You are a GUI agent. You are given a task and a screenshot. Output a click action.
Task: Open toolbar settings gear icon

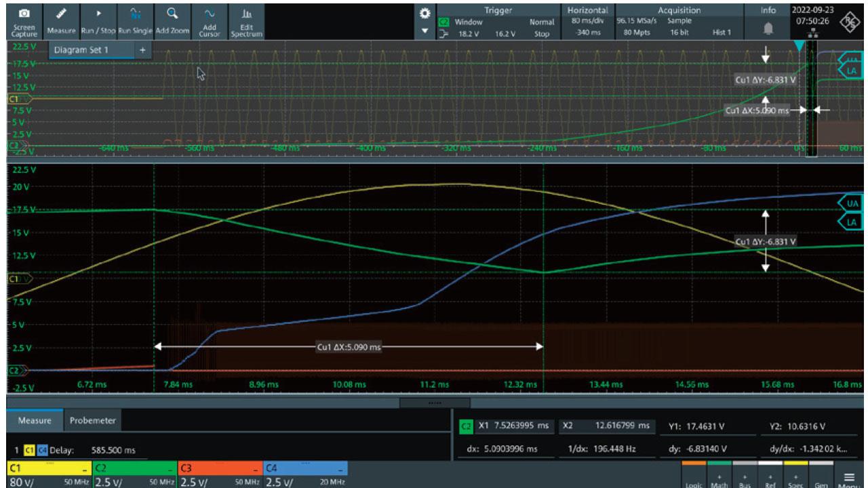(426, 12)
